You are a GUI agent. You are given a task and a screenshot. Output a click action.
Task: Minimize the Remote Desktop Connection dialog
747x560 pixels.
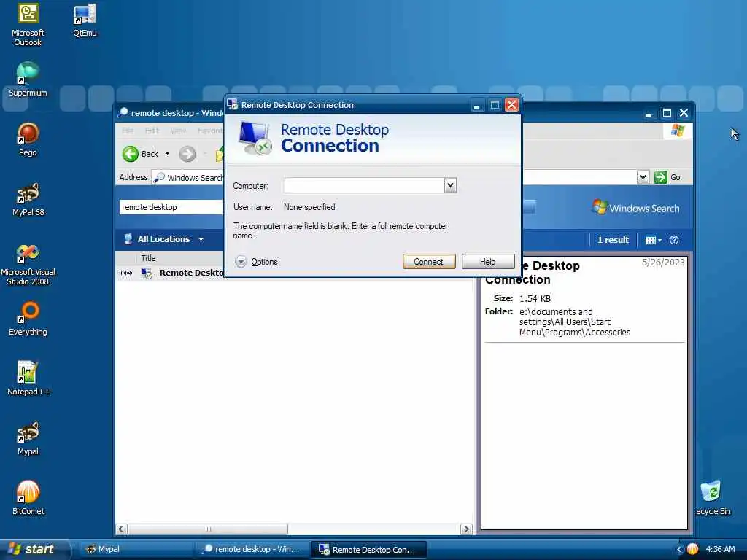pos(476,105)
